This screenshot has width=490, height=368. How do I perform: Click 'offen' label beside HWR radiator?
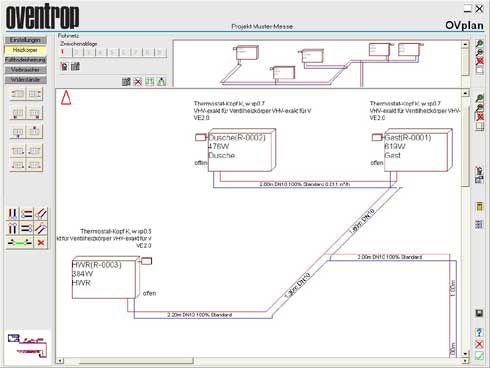[x=149, y=293]
